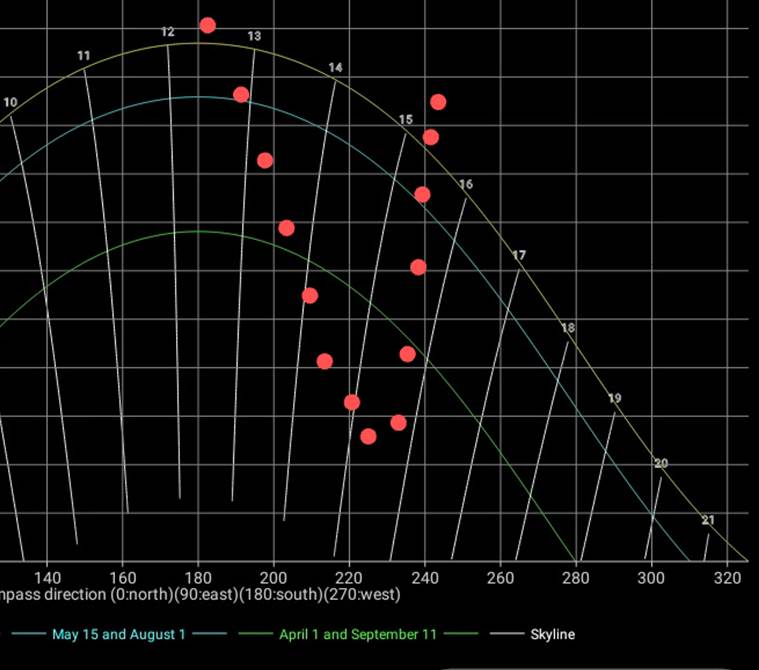Image resolution: width=759 pixels, height=670 pixels.
Task: Click the hour 17 label on the curve
Action: [x=519, y=256]
